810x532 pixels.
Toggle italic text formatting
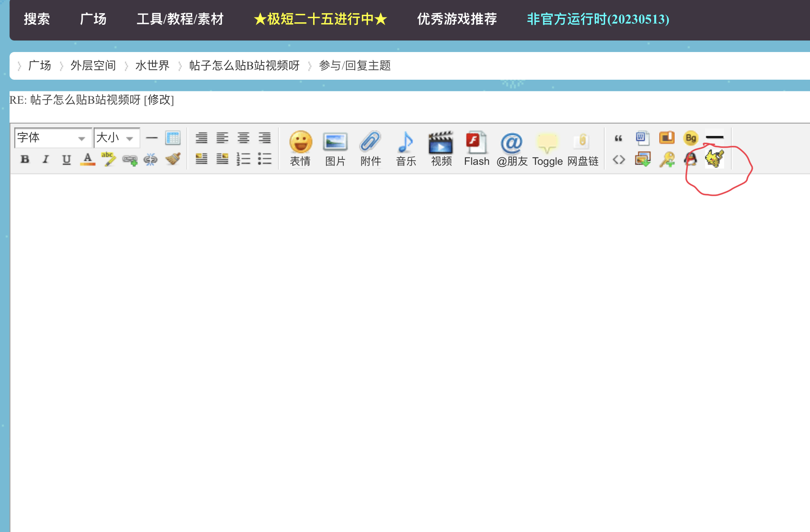tap(45, 159)
